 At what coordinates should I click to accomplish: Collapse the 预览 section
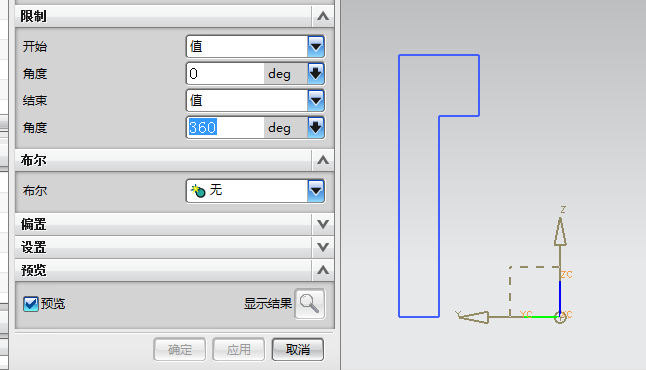coord(323,270)
